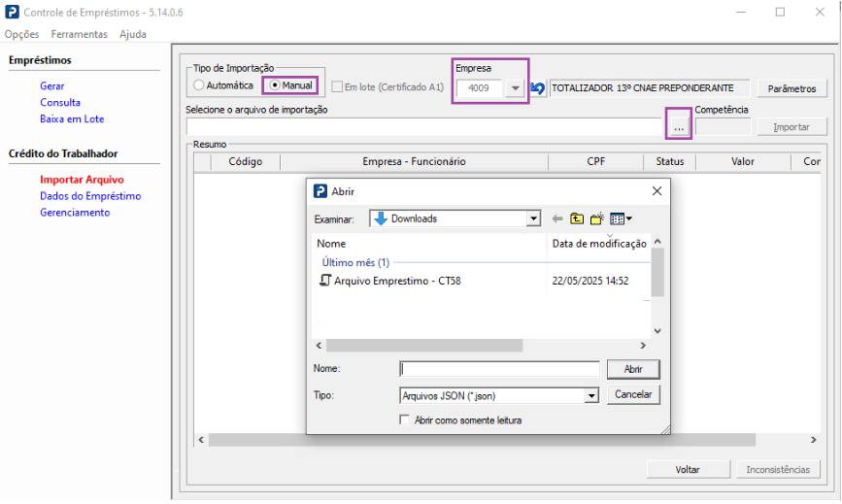
Task: Click file list horizontal scrollbar left arrow
Action: tap(319, 346)
